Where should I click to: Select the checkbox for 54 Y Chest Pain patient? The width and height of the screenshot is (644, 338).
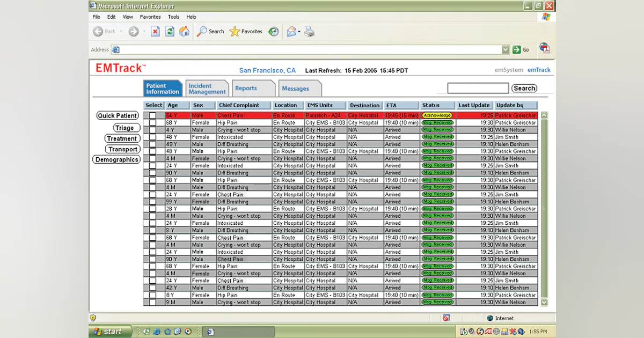[x=152, y=115]
